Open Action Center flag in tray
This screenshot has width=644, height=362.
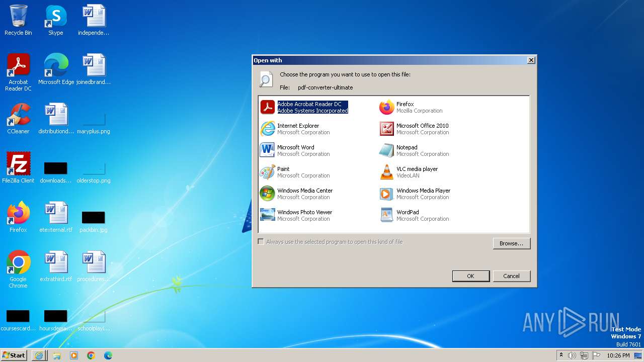[x=596, y=355]
